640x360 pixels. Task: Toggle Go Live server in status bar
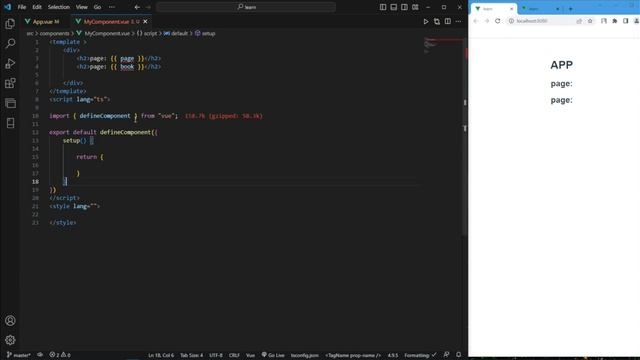(x=273, y=355)
